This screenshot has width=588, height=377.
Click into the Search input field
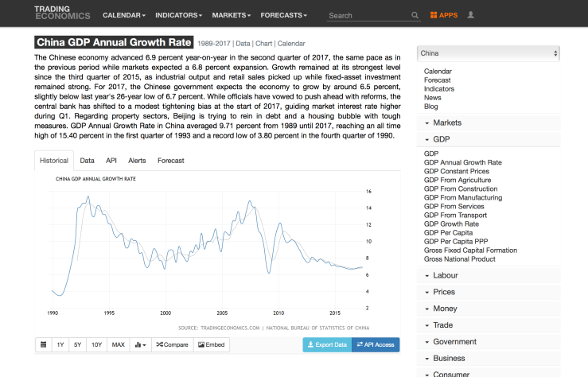(x=368, y=15)
